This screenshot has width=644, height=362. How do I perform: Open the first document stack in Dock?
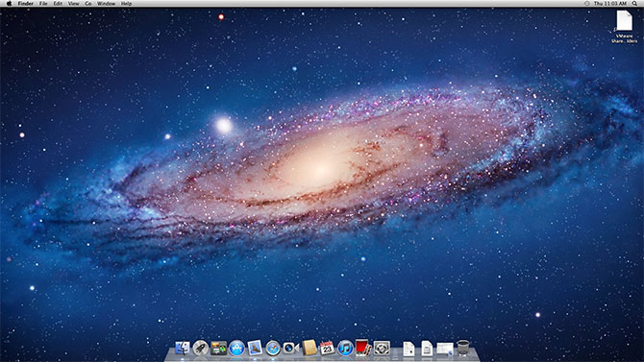409,349
